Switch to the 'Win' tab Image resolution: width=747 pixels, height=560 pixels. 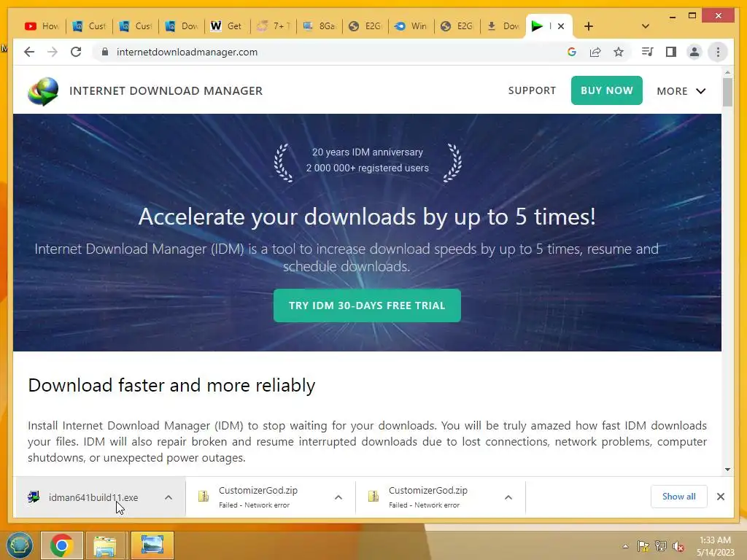411,26
